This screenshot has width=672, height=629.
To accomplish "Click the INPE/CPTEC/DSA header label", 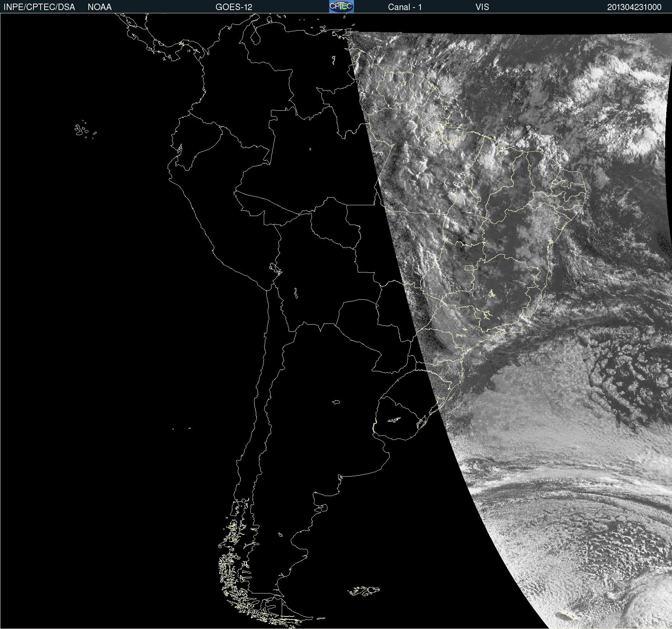I will [x=39, y=7].
